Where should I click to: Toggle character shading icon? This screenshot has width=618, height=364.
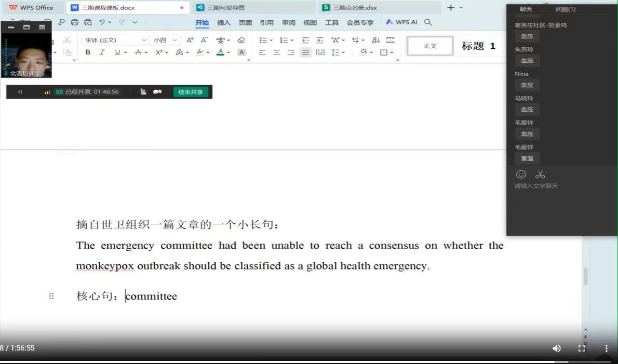241,52
